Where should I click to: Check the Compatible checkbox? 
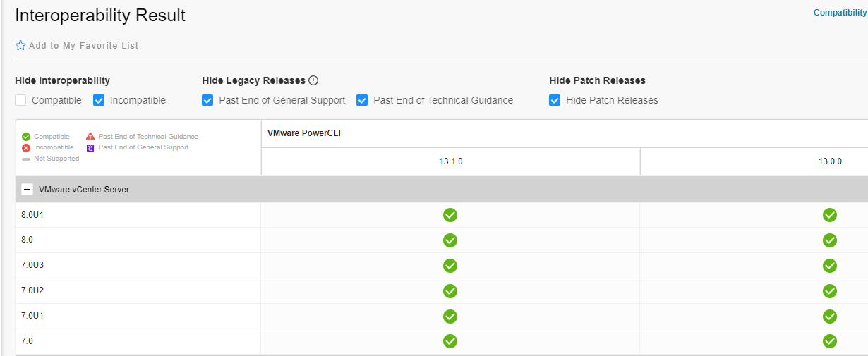[20, 100]
